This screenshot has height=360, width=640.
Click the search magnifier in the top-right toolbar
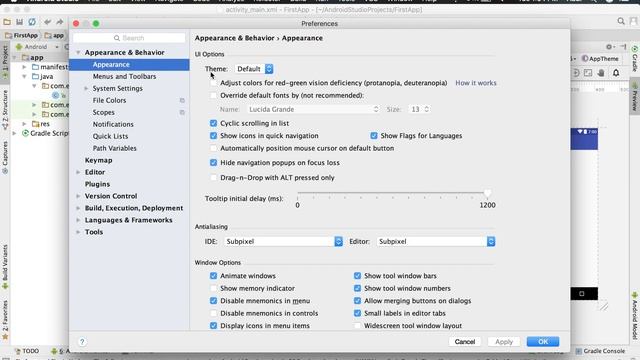point(621,21)
